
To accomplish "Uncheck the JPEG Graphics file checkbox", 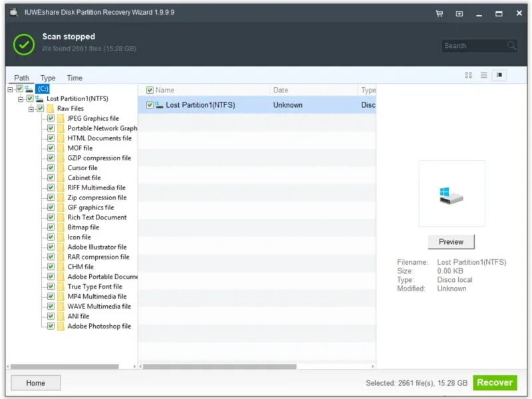I will coord(51,118).
